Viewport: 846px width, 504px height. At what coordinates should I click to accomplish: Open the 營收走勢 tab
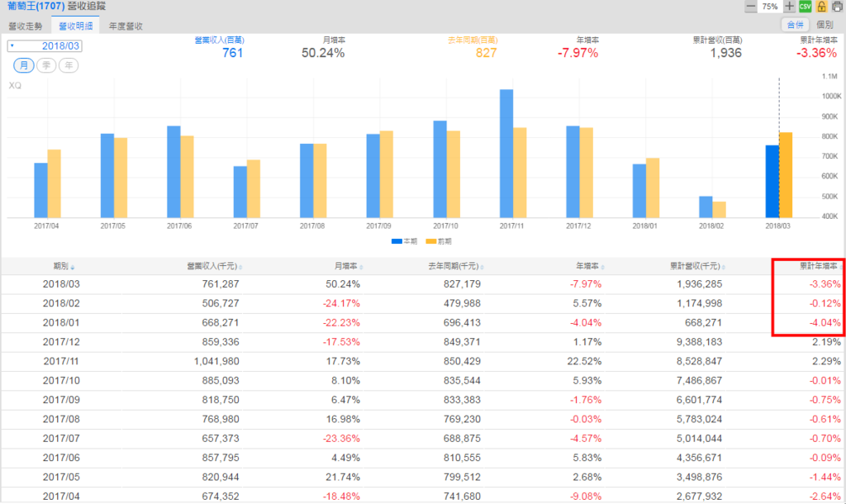click(x=26, y=26)
